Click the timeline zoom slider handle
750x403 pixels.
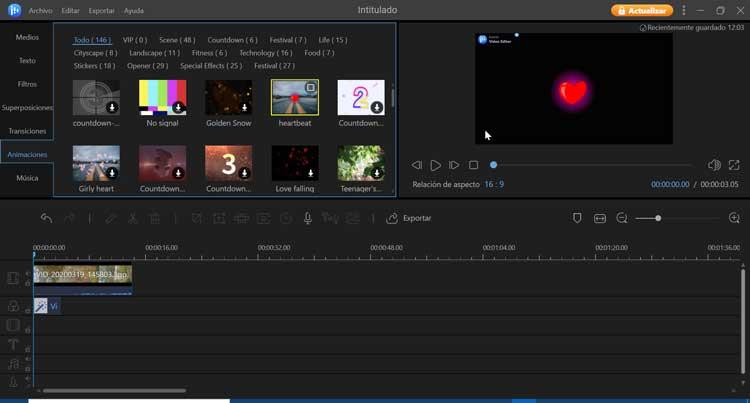tap(658, 218)
